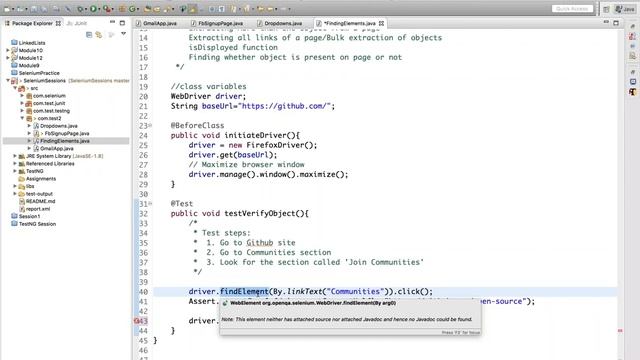Select the FindingElements.java editor tab
The image size is (640, 360).
point(349,23)
